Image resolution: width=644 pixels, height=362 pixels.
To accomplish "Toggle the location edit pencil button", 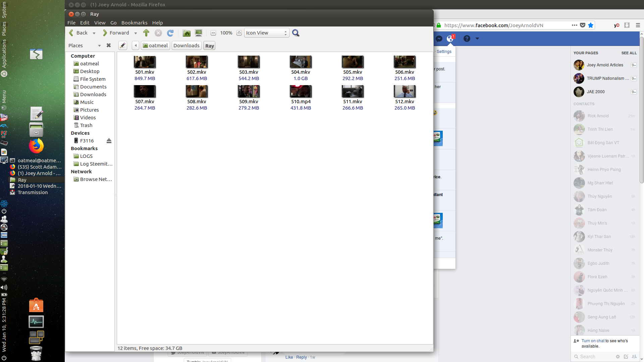I will point(123,46).
